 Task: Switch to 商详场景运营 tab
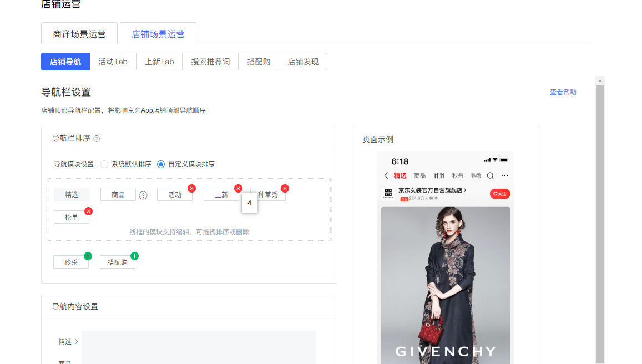pos(79,34)
